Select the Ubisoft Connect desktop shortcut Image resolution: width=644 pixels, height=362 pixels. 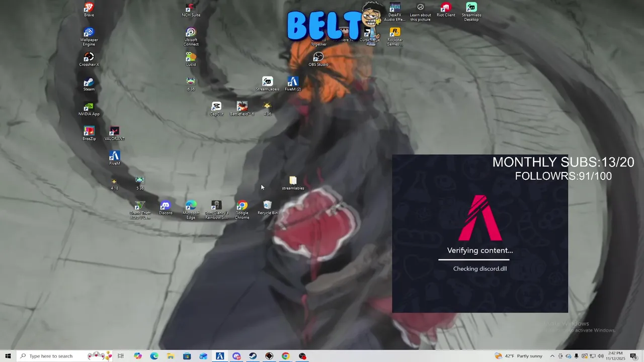[191, 37]
